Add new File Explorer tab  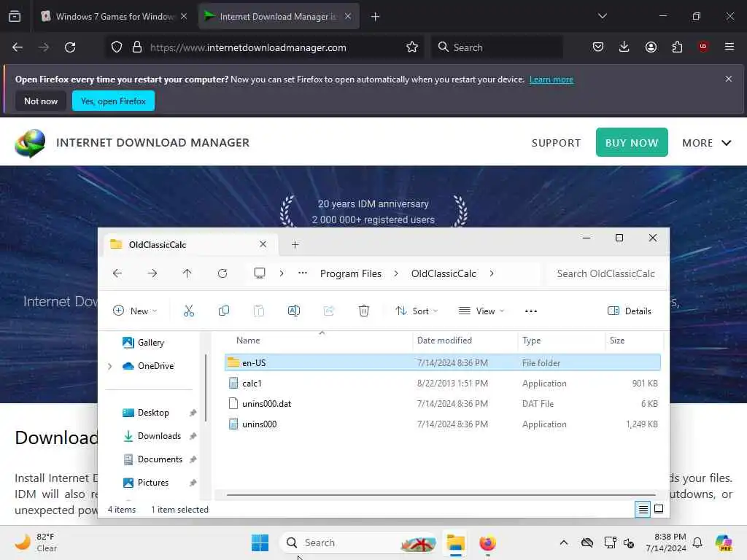tap(295, 245)
